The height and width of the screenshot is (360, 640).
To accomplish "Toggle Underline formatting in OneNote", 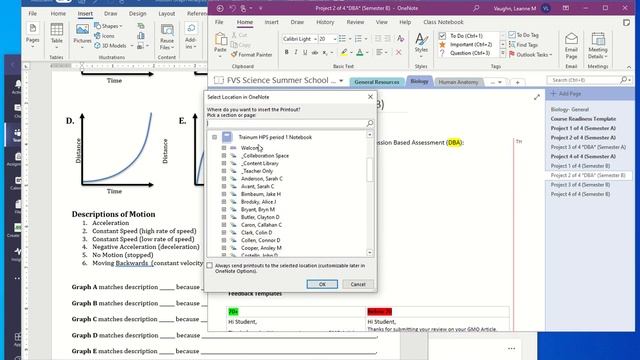I will point(305,52).
